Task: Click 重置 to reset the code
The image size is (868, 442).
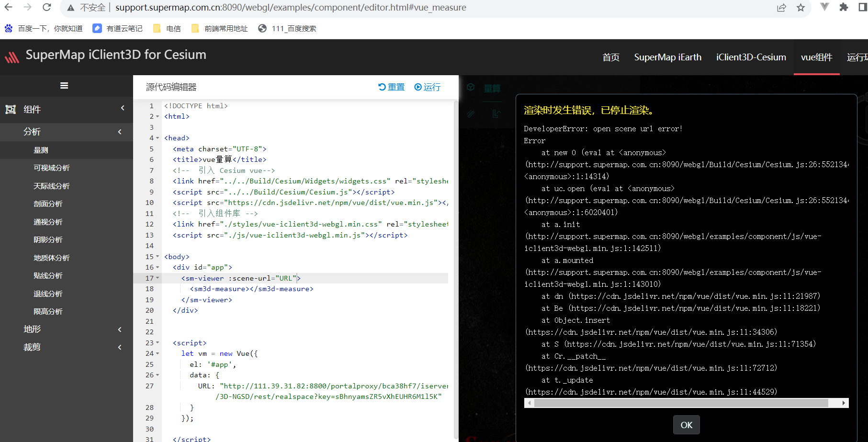Action: [x=391, y=87]
